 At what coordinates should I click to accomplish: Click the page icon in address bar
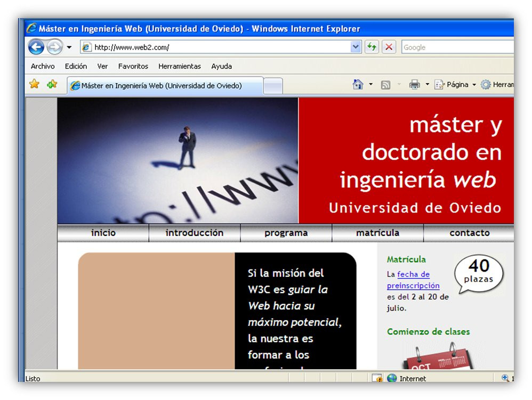coord(86,47)
